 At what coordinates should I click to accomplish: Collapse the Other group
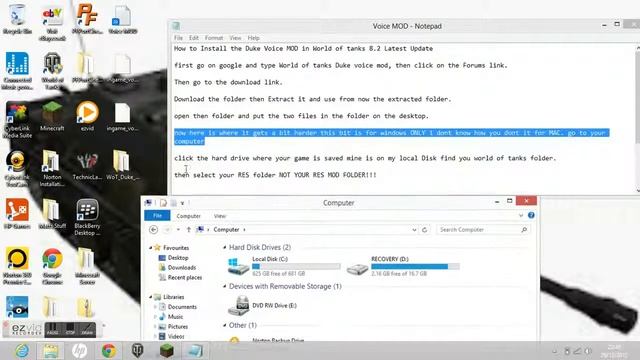[224, 325]
